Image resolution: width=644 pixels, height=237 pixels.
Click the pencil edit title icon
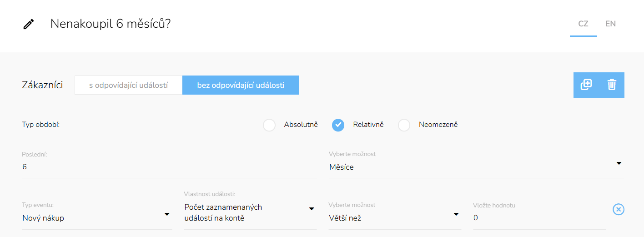pyautogui.click(x=29, y=24)
